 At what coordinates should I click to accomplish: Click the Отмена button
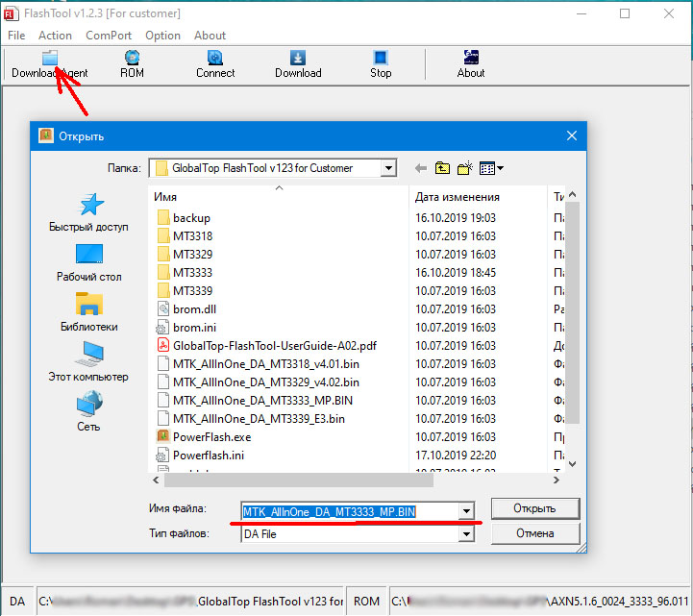[535, 533]
